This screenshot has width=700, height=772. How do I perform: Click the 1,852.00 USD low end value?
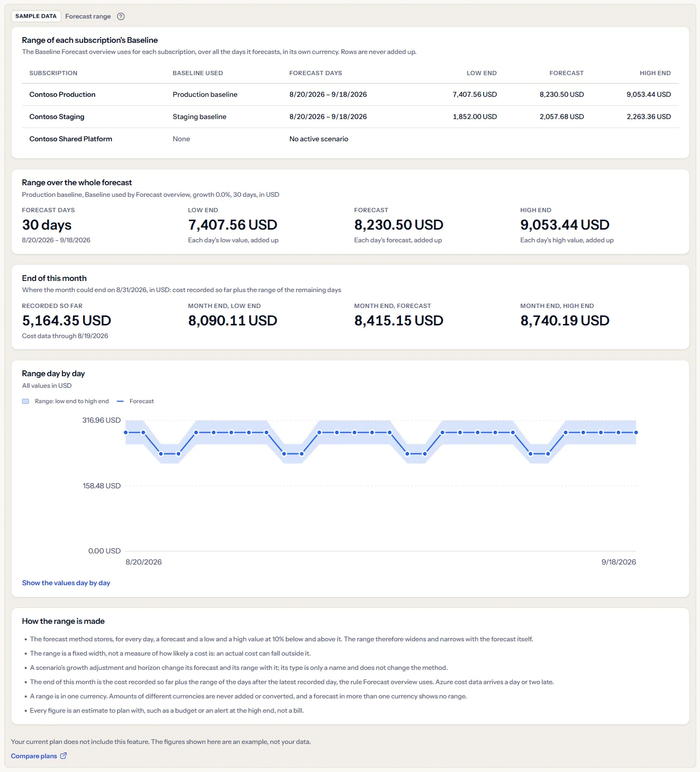tap(475, 117)
